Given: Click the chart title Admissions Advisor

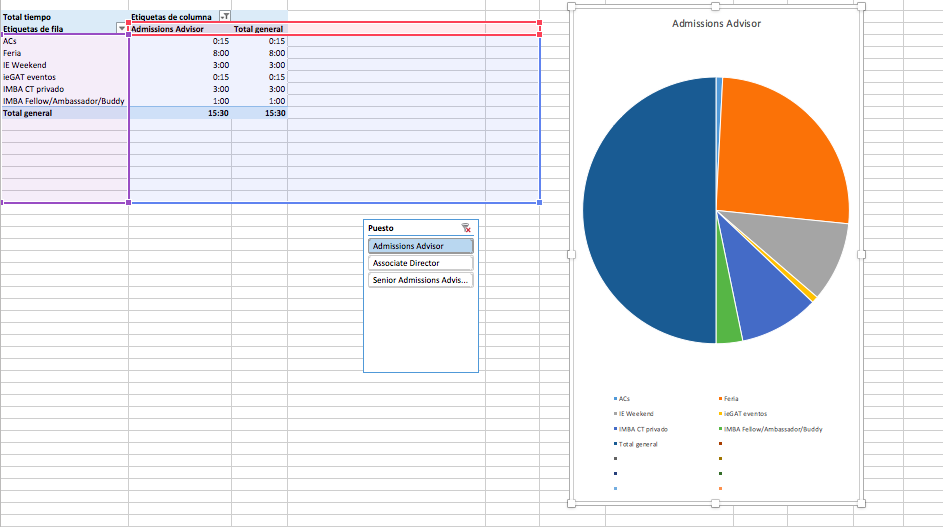Looking at the screenshot, I should click(716, 23).
